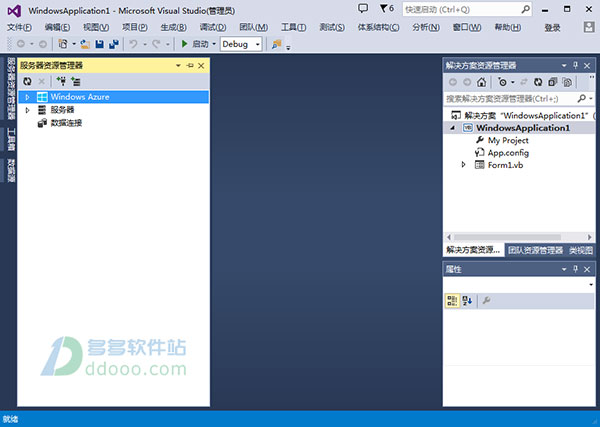
Task: Select App.config in Solution Explorer
Action: 508,153
